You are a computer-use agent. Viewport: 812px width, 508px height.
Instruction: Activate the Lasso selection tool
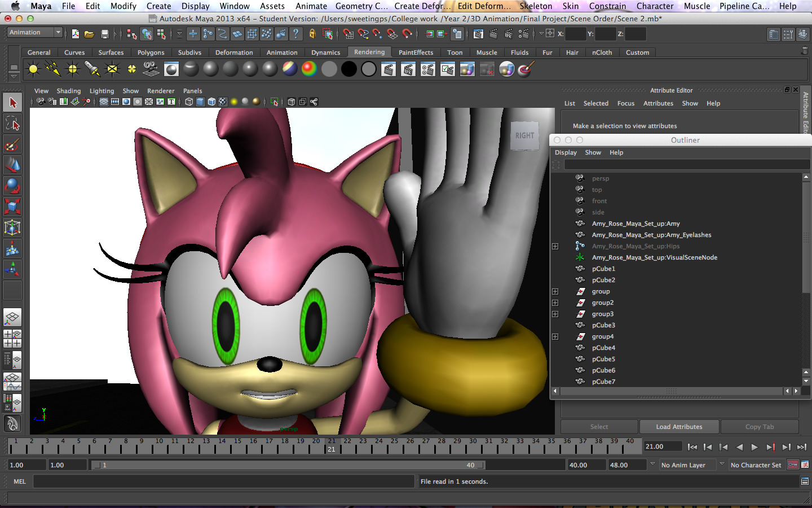pyautogui.click(x=12, y=124)
